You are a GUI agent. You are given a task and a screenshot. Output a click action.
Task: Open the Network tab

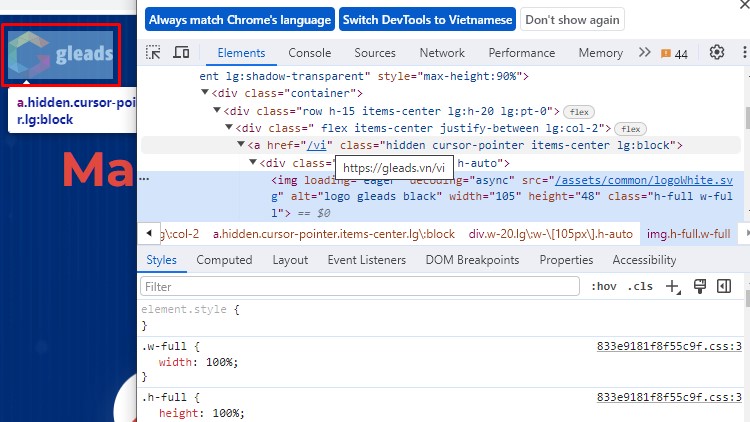(x=442, y=53)
